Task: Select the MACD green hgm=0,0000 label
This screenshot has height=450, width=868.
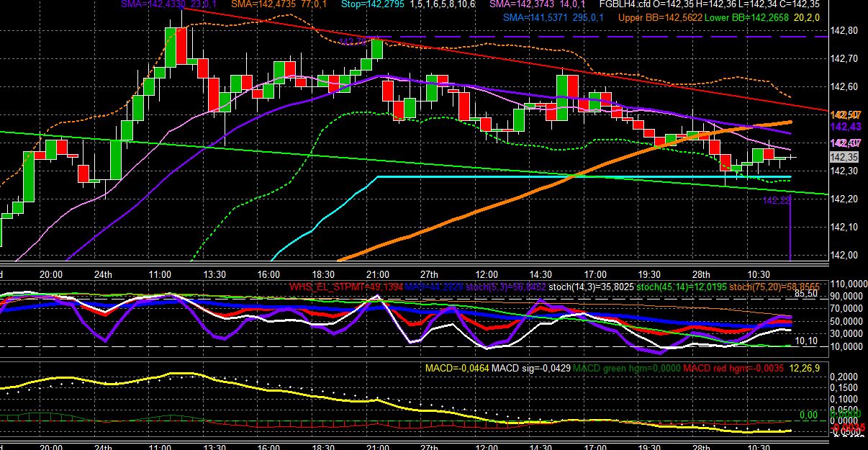Action: 626,368
